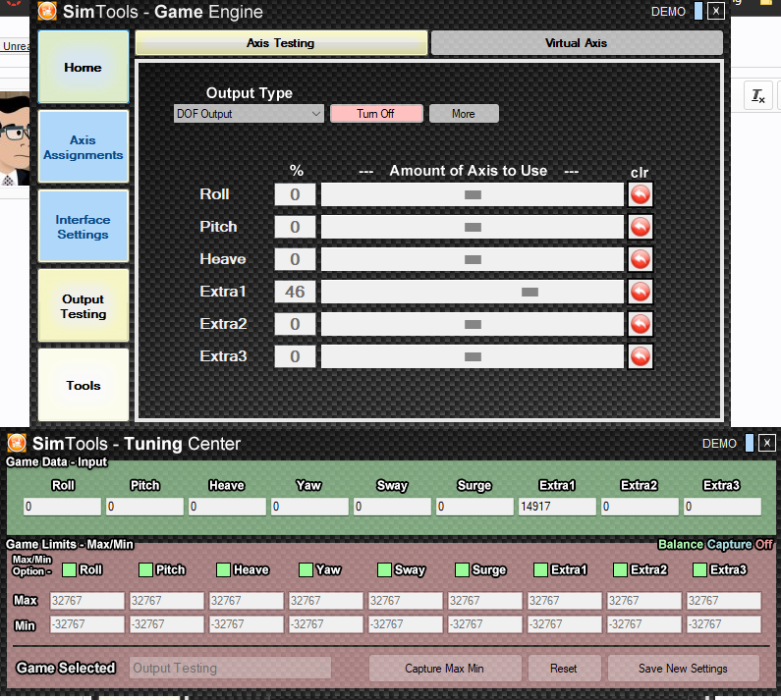Click the Extra1 percent field showing 46
The width and height of the screenshot is (781, 700).
(295, 292)
